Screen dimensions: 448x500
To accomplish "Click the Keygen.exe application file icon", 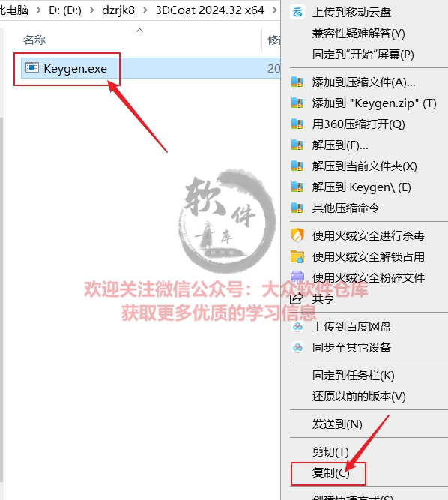I will point(32,68).
